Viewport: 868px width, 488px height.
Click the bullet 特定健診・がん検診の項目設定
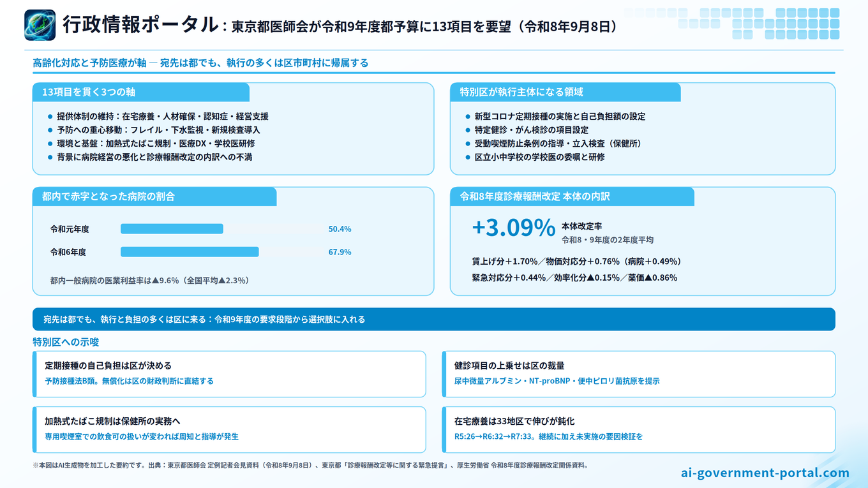coord(527,130)
